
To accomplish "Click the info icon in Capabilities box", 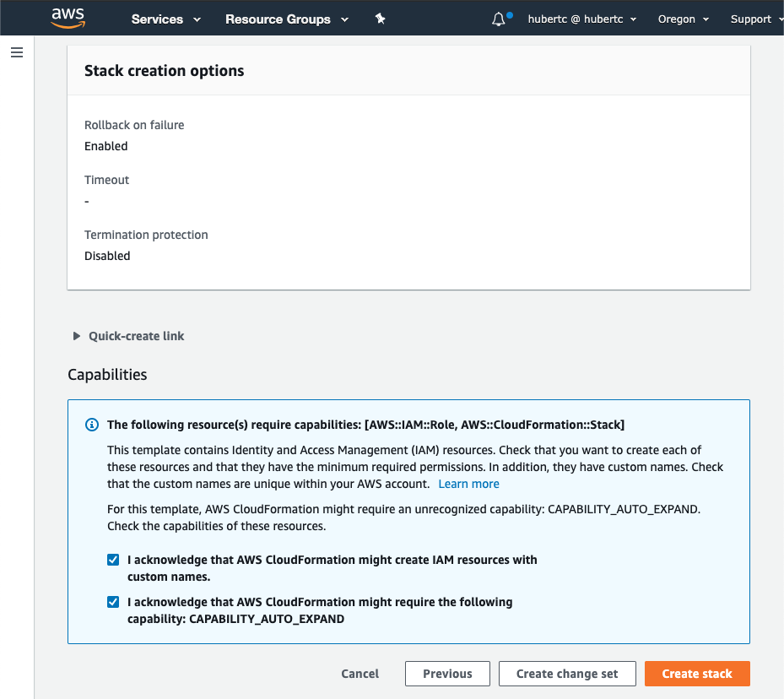I will pos(92,425).
